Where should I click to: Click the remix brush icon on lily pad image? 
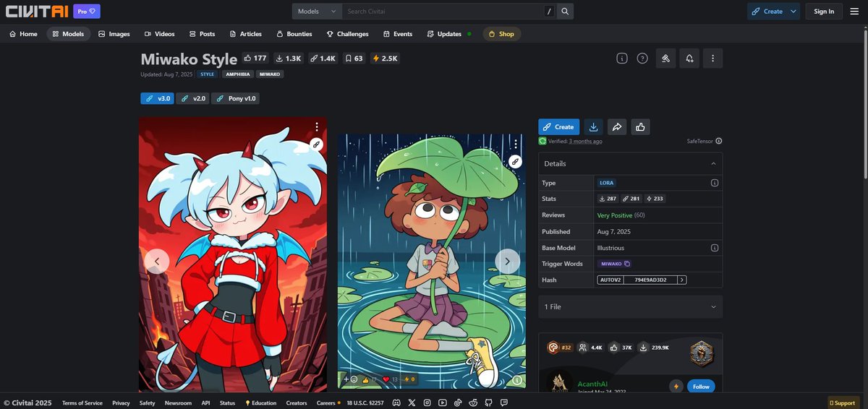pyautogui.click(x=515, y=162)
